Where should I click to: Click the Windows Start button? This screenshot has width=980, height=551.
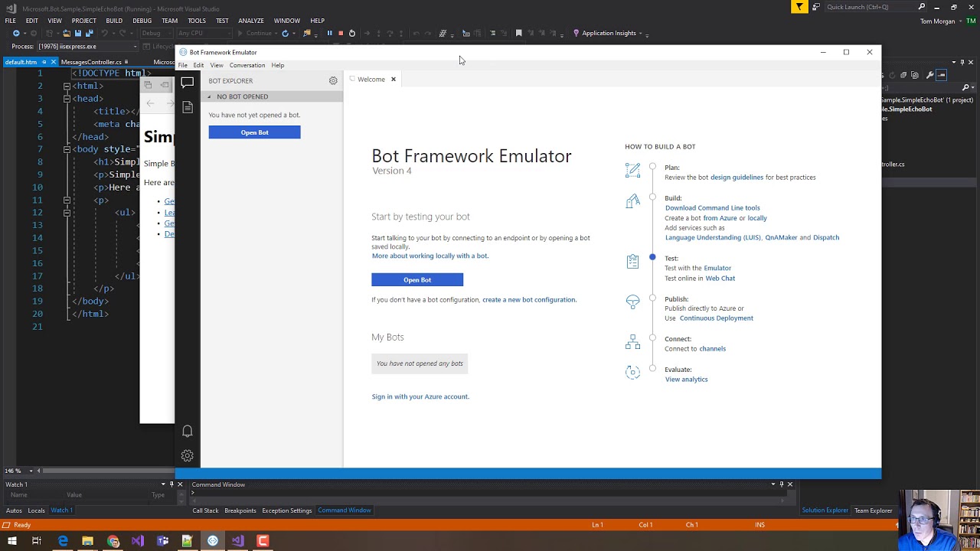pyautogui.click(x=12, y=541)
